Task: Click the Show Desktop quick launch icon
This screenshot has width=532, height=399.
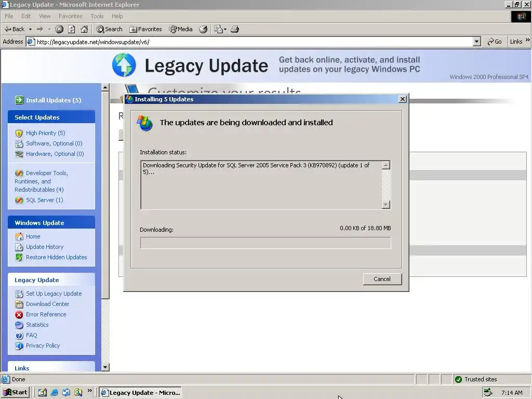Action: tap(43, 393)
